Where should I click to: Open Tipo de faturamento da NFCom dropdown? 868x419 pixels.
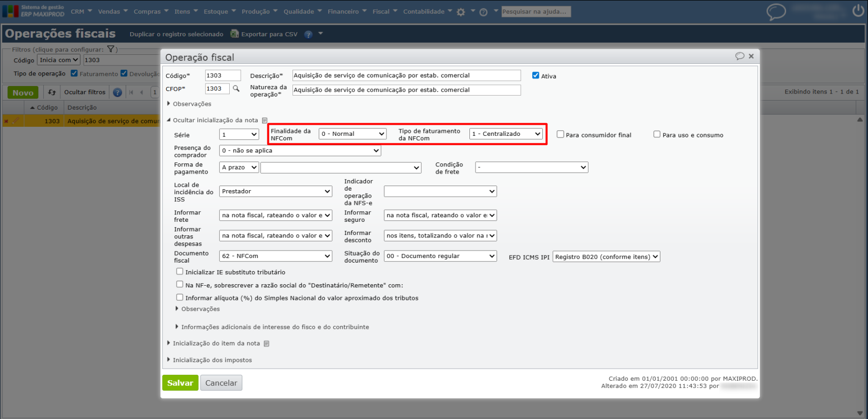(x=506, y=134)
